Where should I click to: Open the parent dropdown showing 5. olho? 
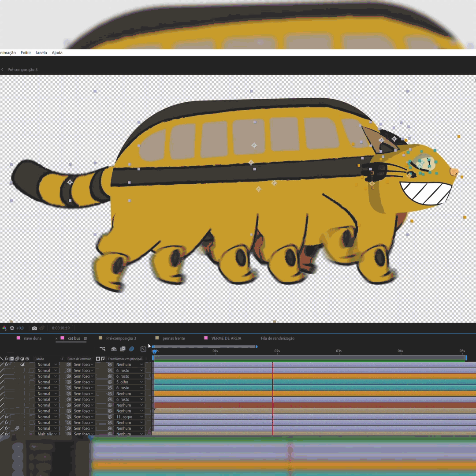pyautogui.click(x=129, y=382)
